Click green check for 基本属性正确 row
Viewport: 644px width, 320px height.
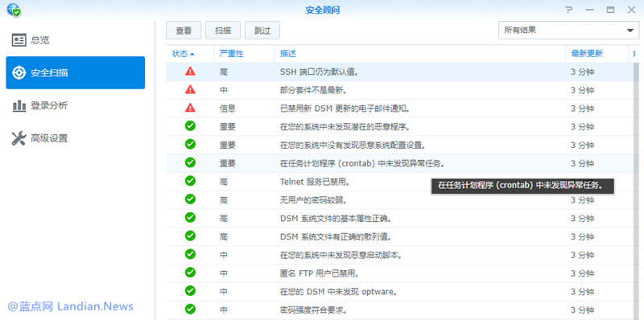pyautogui.click(x=190, y=217)
